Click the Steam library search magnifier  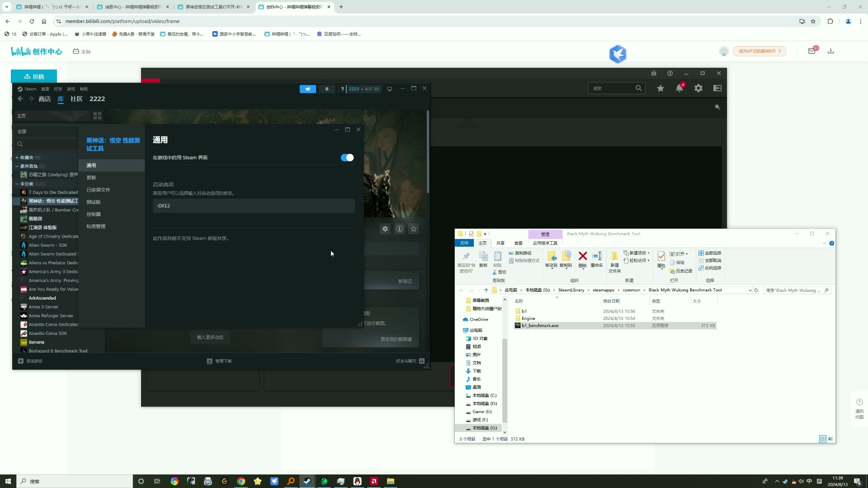click(x=20, y=144)
